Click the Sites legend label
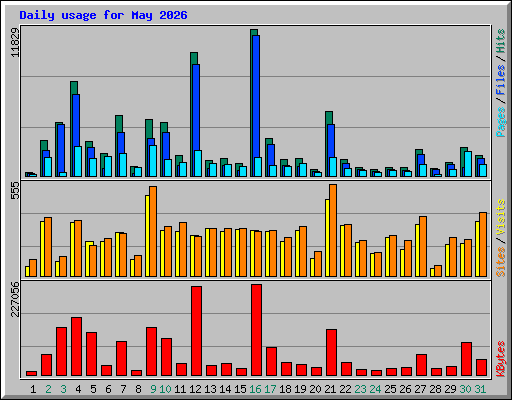This screenshot has width=512, height=400. click(x=500, y=262)
